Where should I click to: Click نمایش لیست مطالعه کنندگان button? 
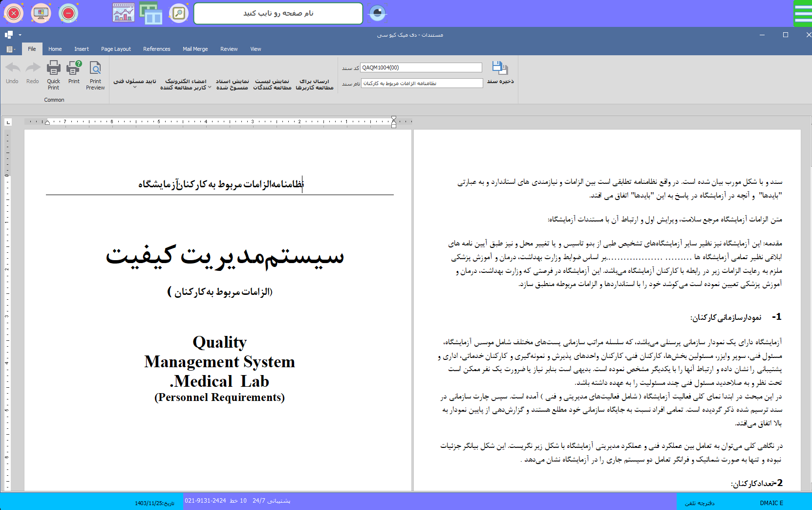pyautogui.click(x=272, y=84)
